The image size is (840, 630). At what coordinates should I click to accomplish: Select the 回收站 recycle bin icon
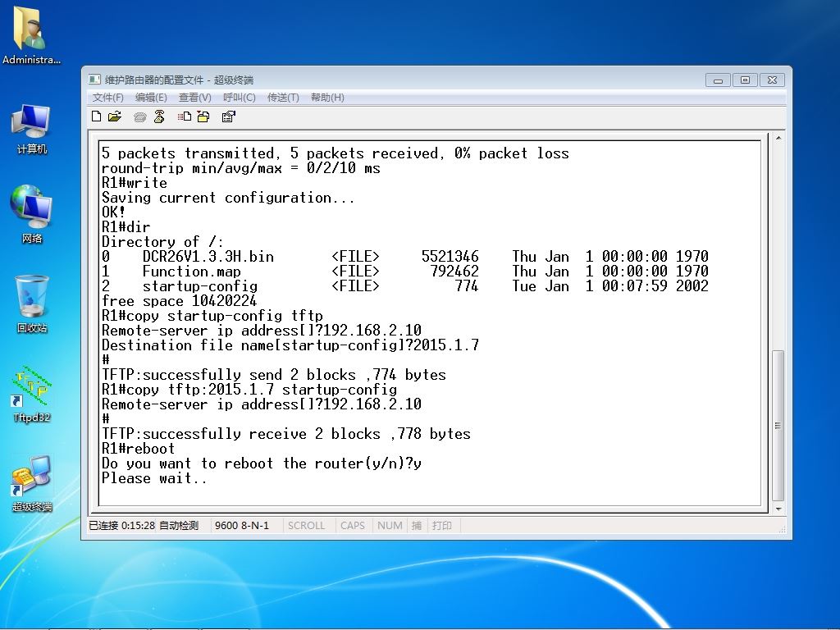[x=32, y=304]
